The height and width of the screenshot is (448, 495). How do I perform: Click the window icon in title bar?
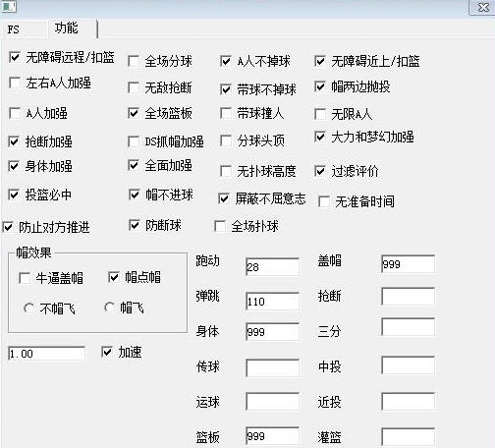click(9, 6)
